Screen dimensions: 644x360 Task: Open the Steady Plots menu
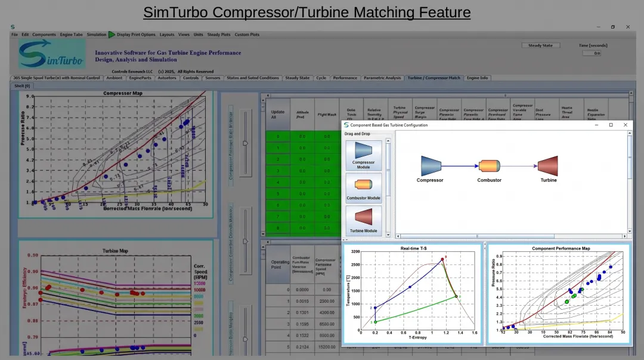pos(219,35)
